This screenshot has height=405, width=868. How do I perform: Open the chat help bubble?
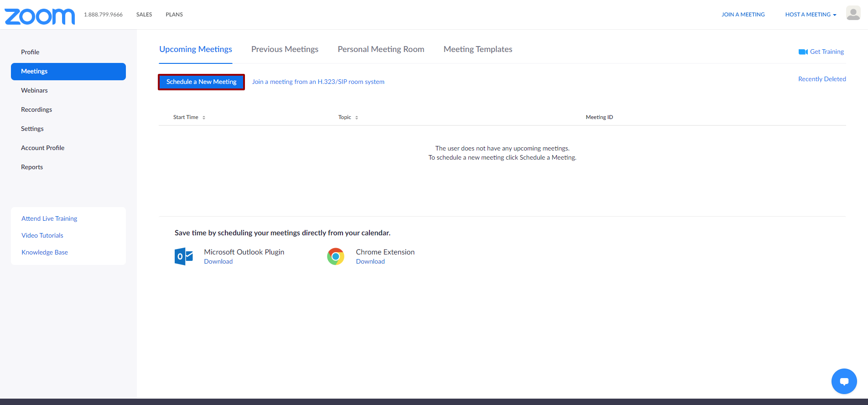(844, 381)
